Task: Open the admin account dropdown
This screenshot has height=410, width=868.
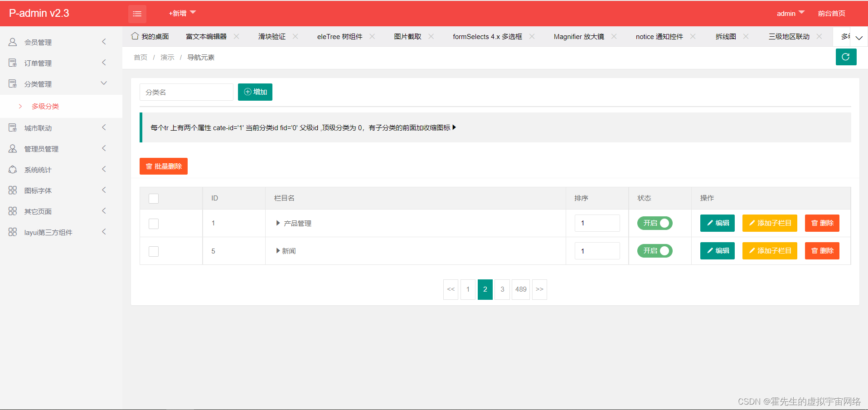Action: (790, 13)
